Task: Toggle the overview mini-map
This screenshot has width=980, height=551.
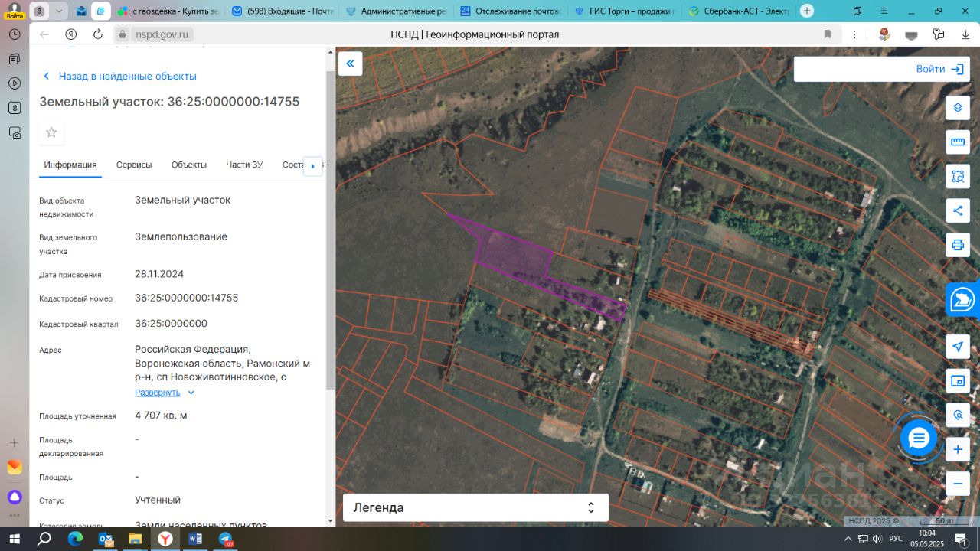Action: coord(958,380)
